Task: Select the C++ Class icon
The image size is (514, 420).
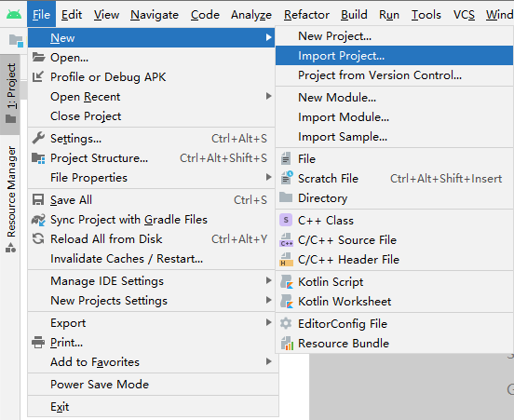Action: coord(286,220)
